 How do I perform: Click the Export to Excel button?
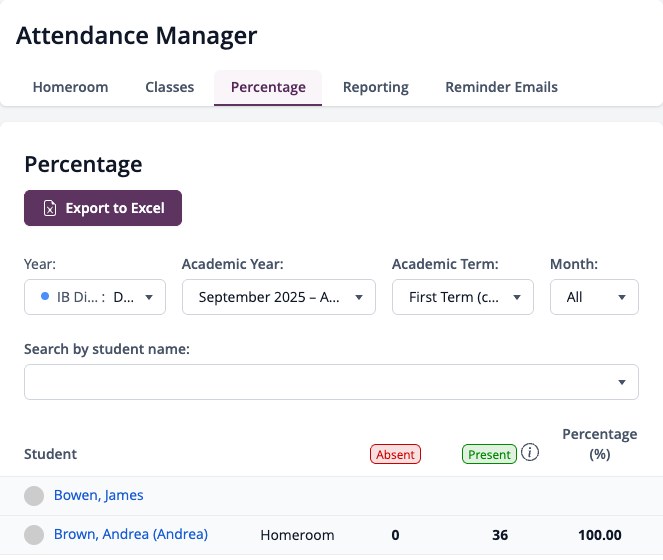pos(103,208)
